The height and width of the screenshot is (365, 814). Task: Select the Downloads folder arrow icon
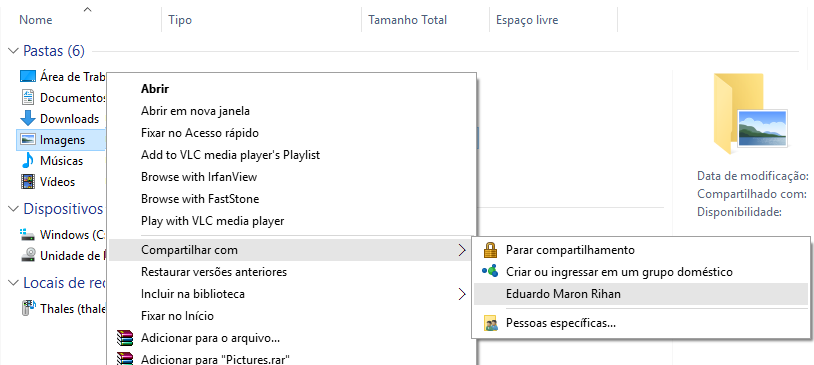pyautogui.click(x=28, y=118)
